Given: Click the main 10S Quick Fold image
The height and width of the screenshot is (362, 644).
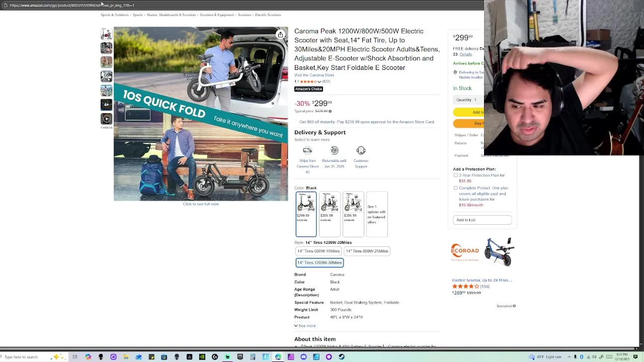Looking at the screenshot, I should 201,114.
